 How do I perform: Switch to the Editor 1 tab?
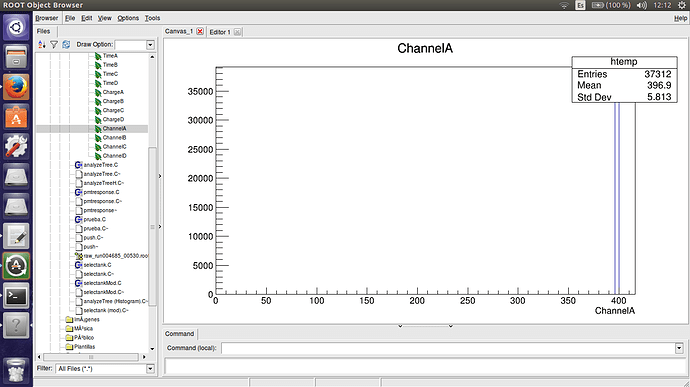pyautogui.click(x=220, y=32)
